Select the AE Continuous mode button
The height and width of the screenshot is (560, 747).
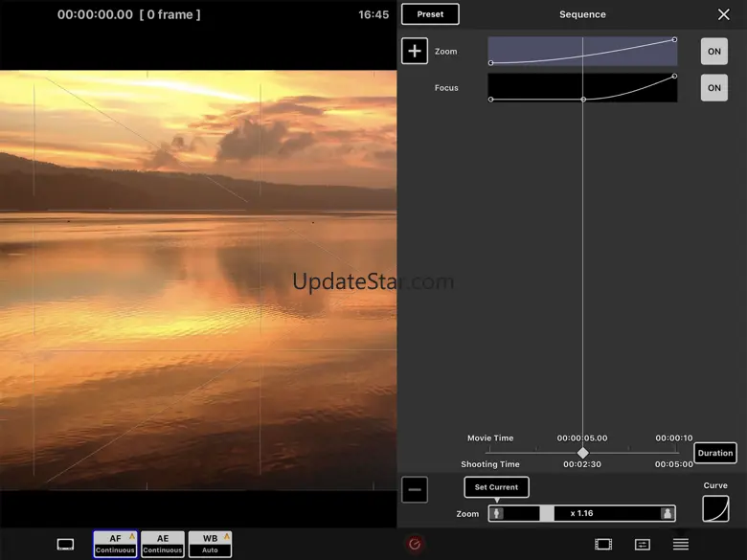click(x=163, y=544)
